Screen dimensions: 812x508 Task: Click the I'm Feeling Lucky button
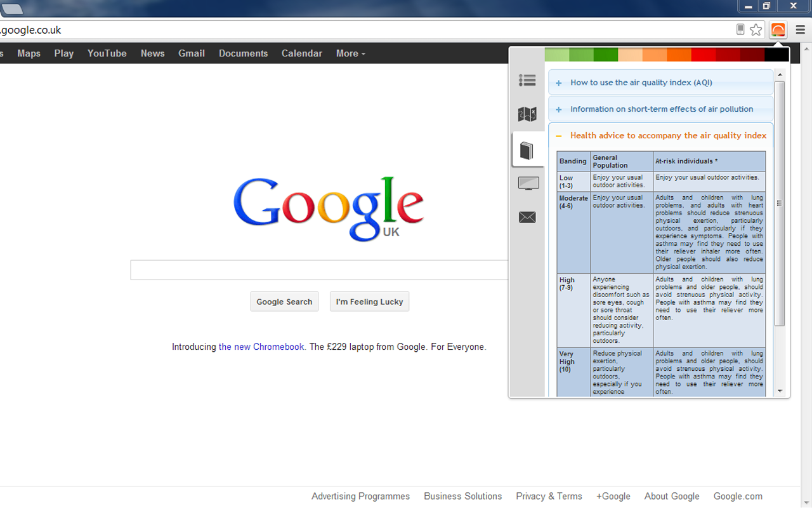369,302
